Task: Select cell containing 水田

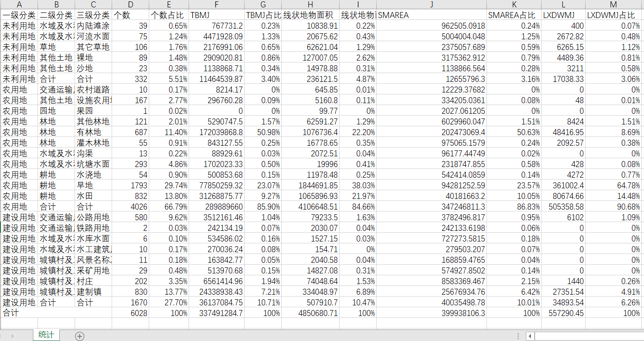Action: point(93,196)
